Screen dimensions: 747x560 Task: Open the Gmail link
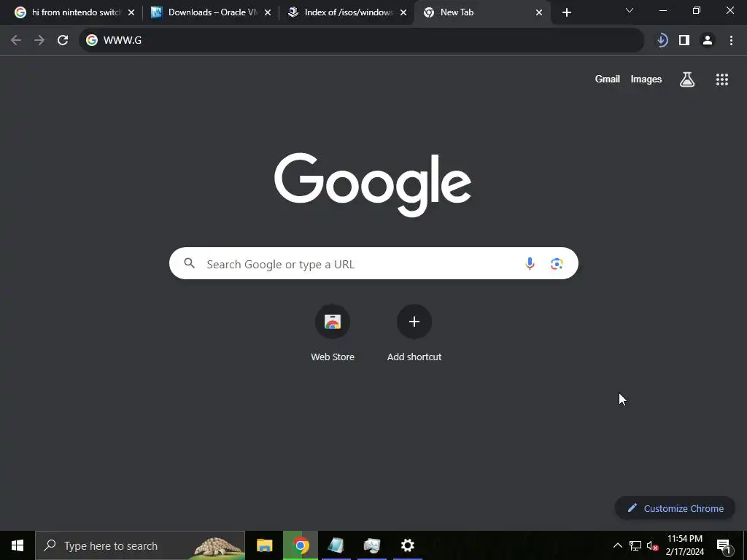coord(608,79)
